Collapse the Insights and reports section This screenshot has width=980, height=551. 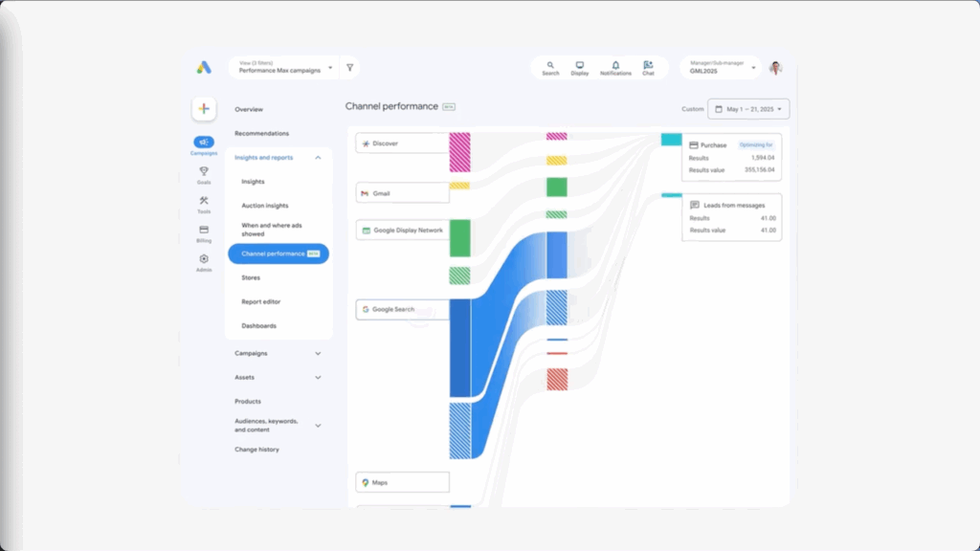click(318, 158)
